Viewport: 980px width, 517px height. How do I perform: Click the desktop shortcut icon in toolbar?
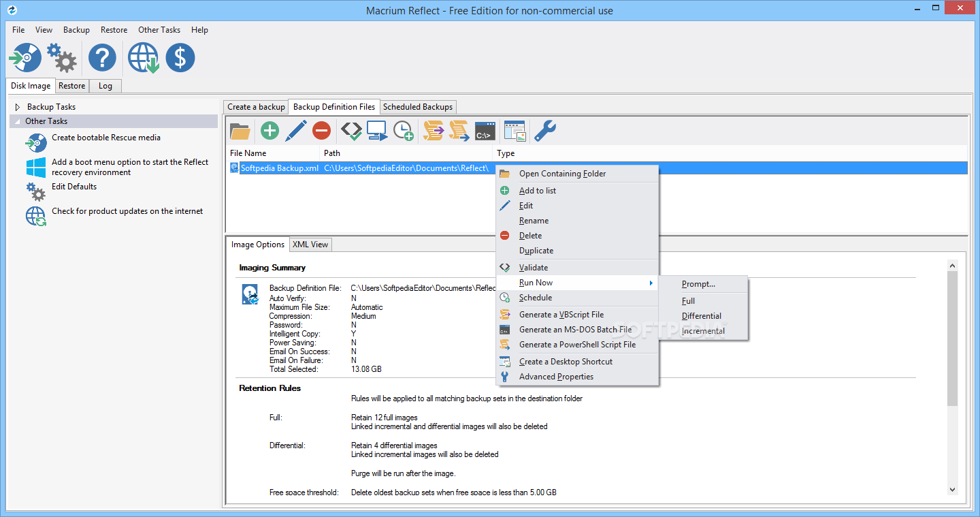(x=515, y=131)
